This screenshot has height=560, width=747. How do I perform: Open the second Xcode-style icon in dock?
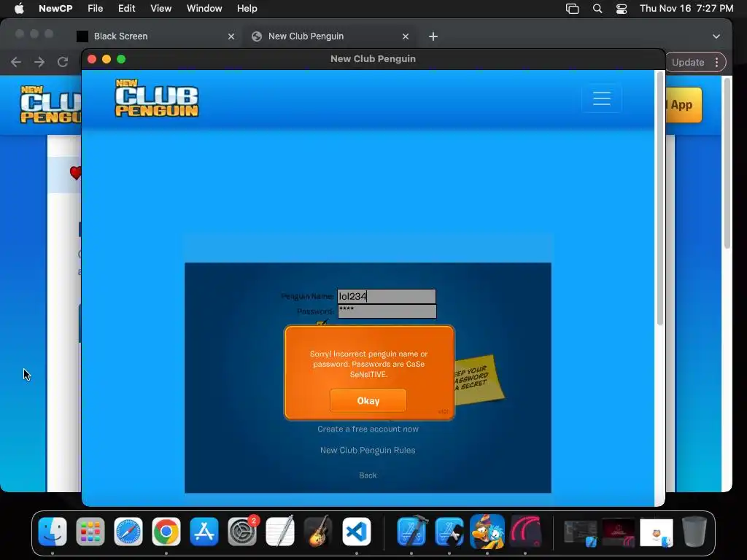click(x=449, y=532)
